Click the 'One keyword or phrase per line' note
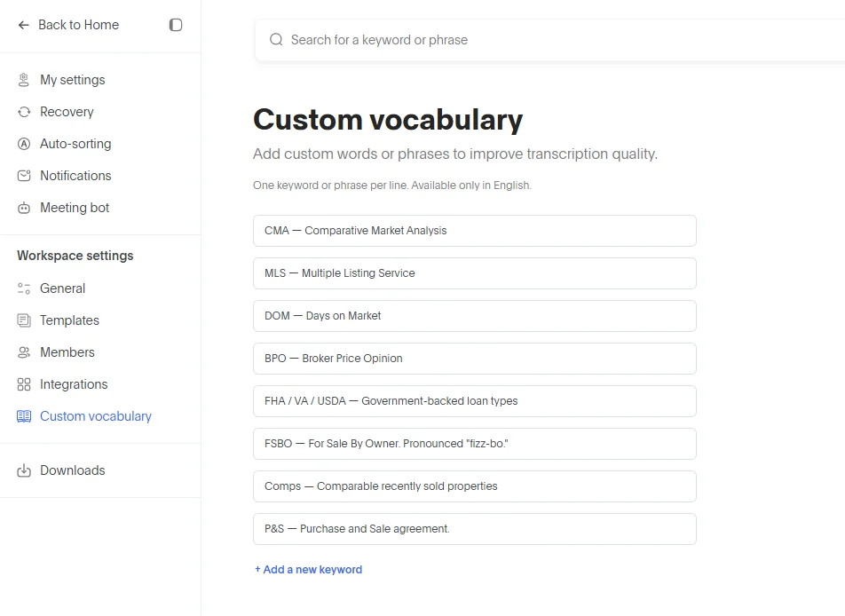The image size is (845, 616). 392,186
